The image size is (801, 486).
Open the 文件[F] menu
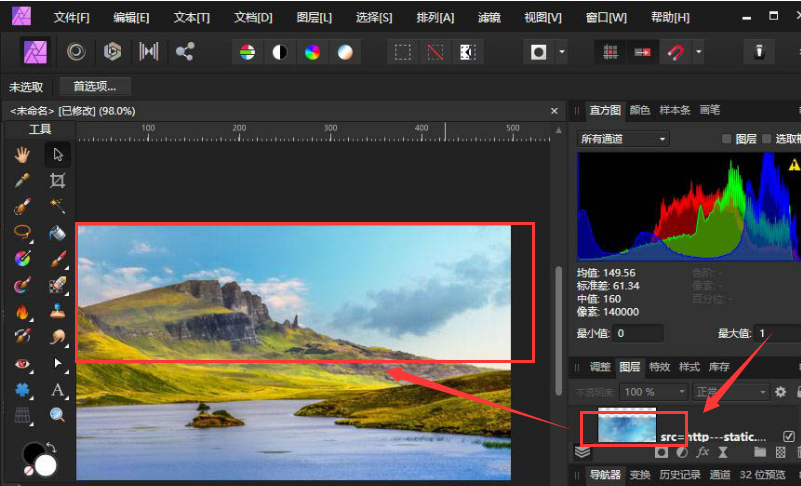click(x=72, y=18)
